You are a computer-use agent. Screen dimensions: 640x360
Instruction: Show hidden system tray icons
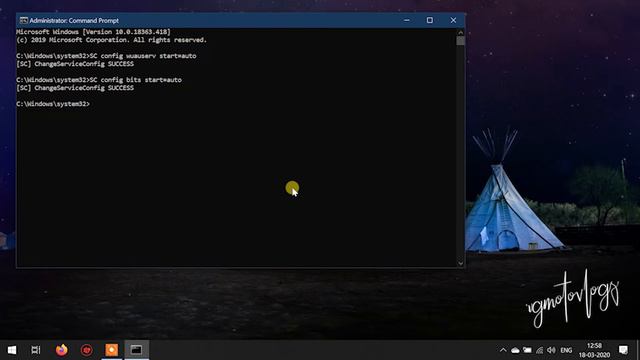(503, 350)
